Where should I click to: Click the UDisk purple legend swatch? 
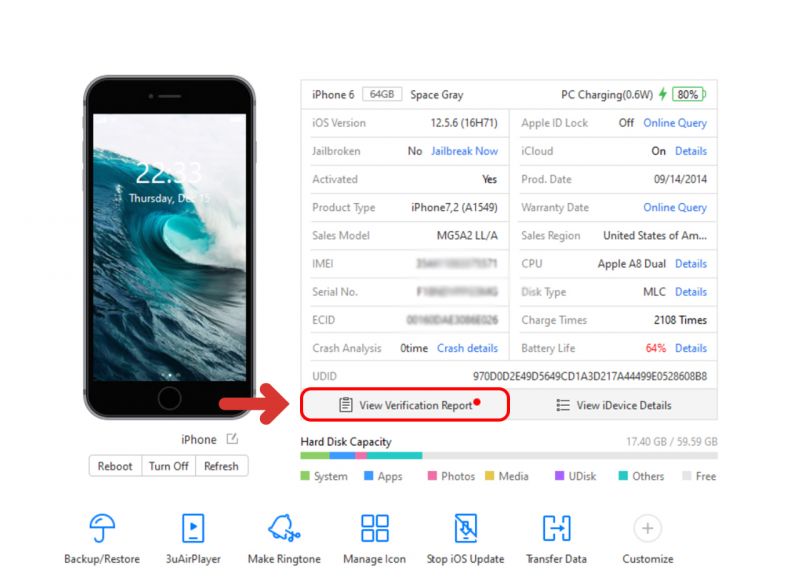coord(559,475)
